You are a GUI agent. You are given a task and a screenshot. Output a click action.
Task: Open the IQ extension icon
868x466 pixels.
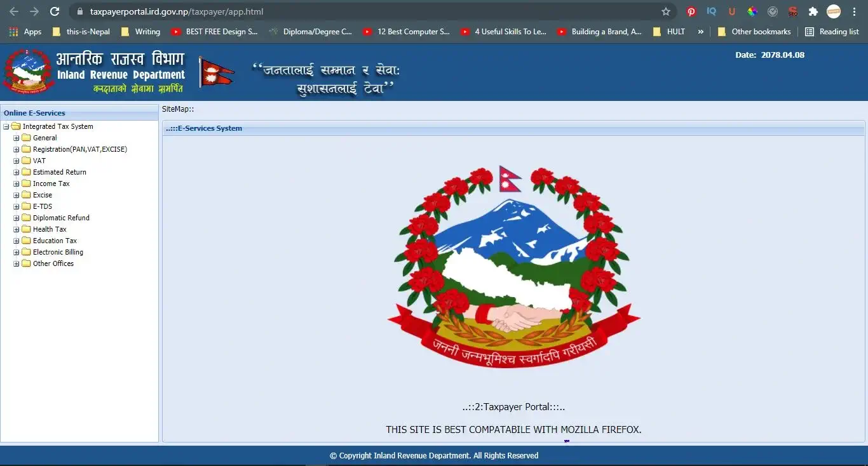pyautogui.click(x=712, y=11)
